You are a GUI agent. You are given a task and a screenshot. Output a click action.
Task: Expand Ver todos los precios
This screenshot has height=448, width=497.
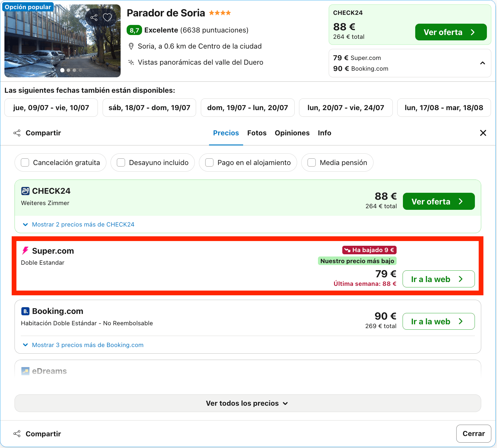[248, 403]
